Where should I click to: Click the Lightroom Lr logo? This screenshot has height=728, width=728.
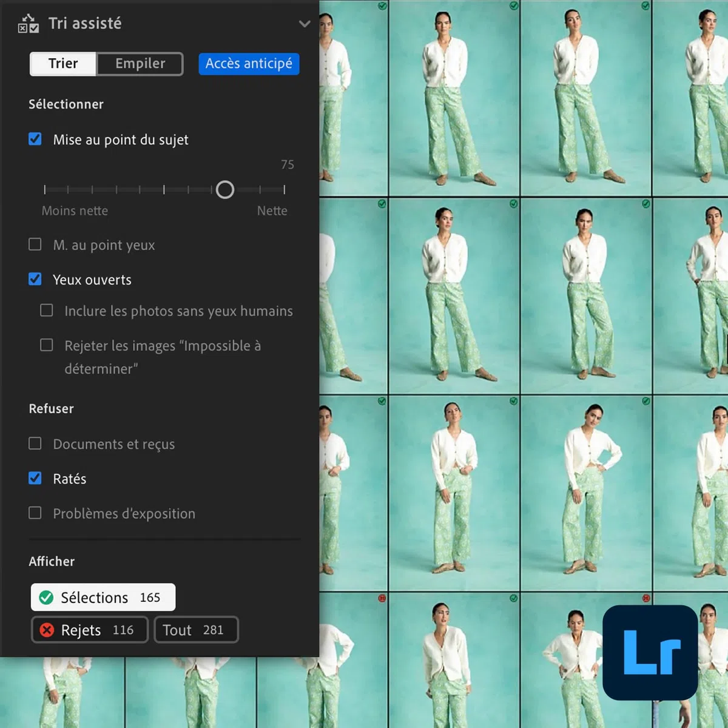pyautogui.click(x=650, y=653)
